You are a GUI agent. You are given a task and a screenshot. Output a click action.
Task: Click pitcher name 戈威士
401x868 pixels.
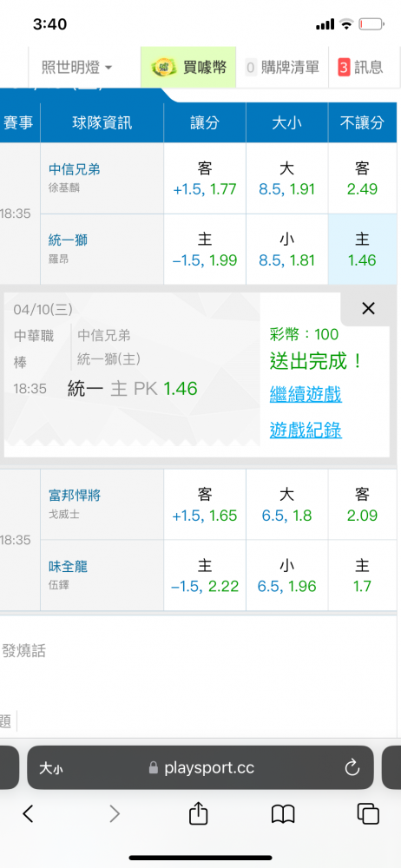click(64, 514)
